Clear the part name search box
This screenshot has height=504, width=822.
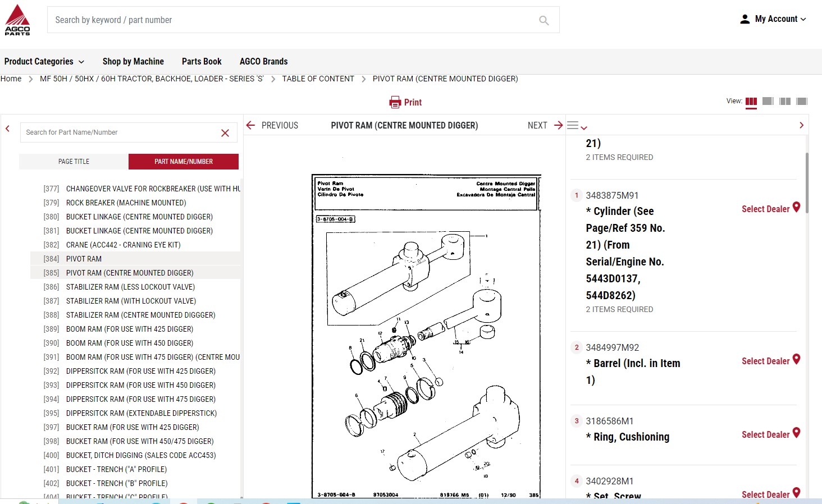[225, 133]
